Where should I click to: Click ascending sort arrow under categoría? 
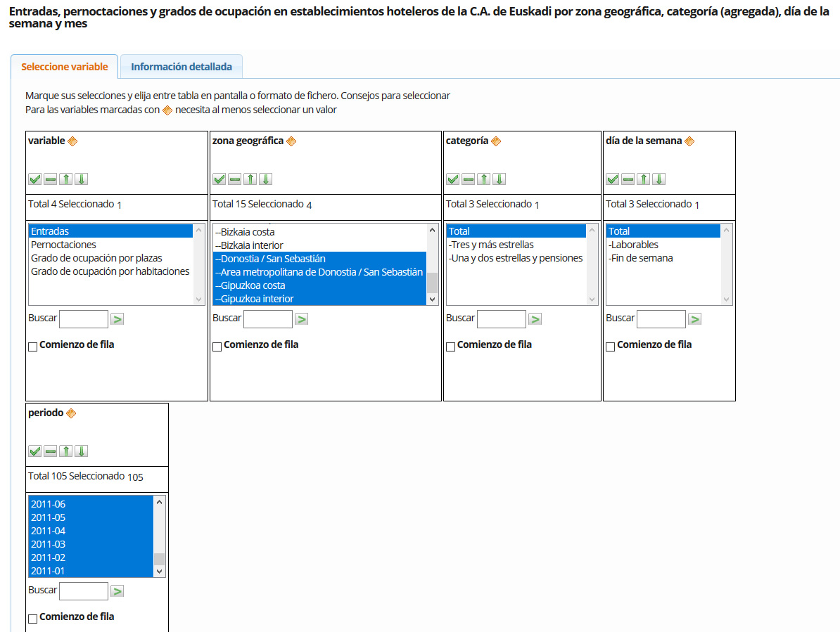[483, 179]
